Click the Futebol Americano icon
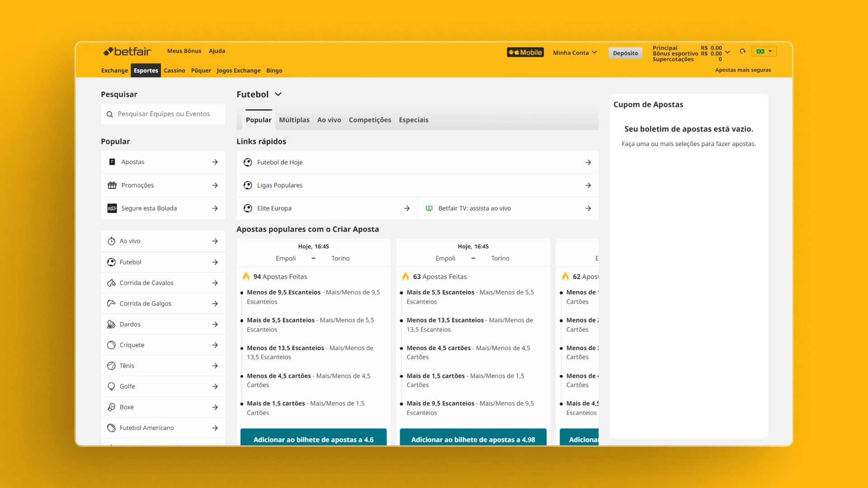 point(111,428)
